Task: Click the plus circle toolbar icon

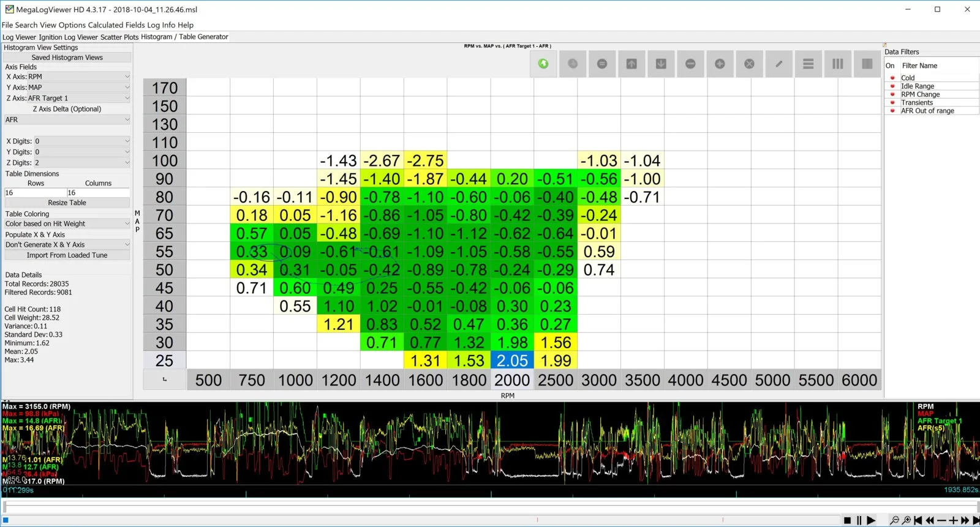Action: pyautogui.click(x=720, y=64)
